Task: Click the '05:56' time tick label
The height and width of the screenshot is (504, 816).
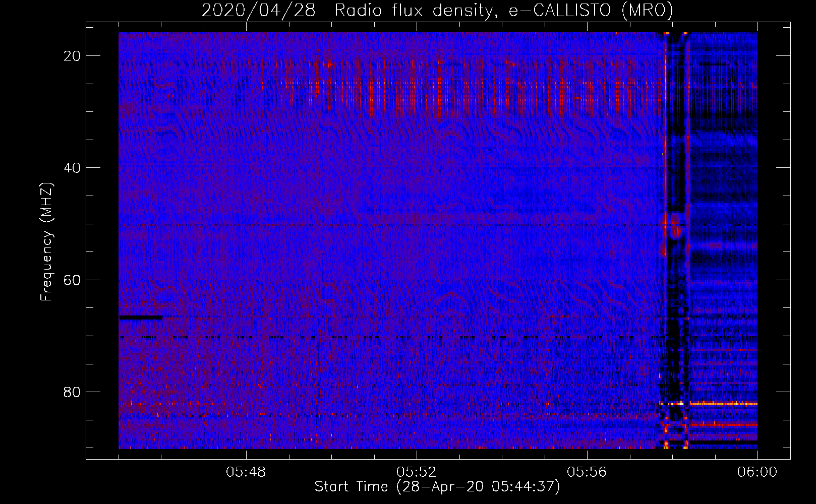Action: pos(587,472)
